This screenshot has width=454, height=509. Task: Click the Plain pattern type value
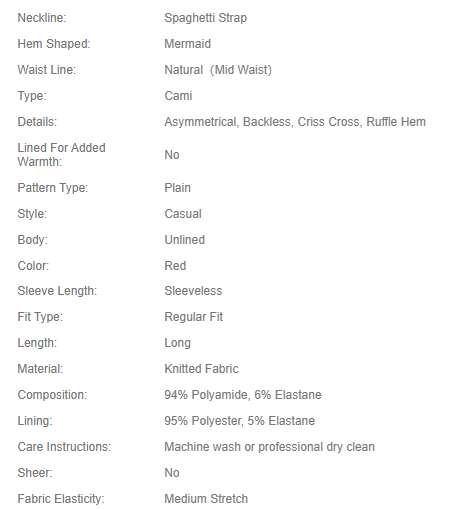tap(178, 188)
